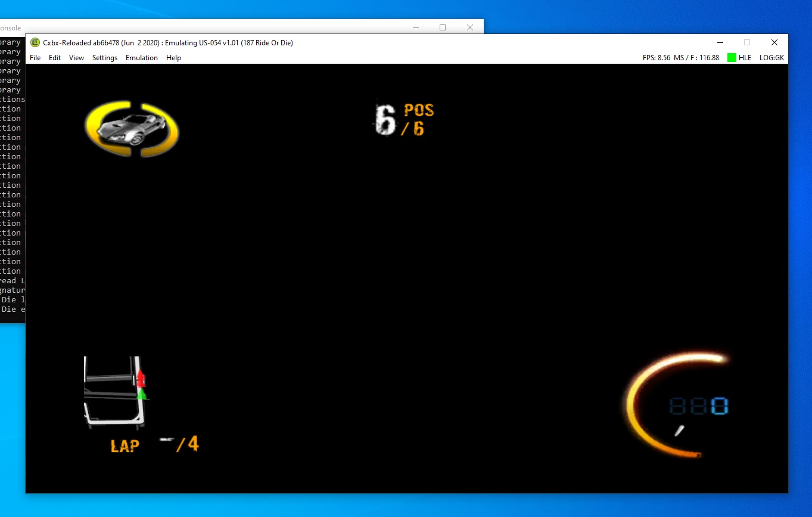The width and height of the screenshot is (812, 517).
Task: Click the orange LAP label
Action: click(125, 446)
